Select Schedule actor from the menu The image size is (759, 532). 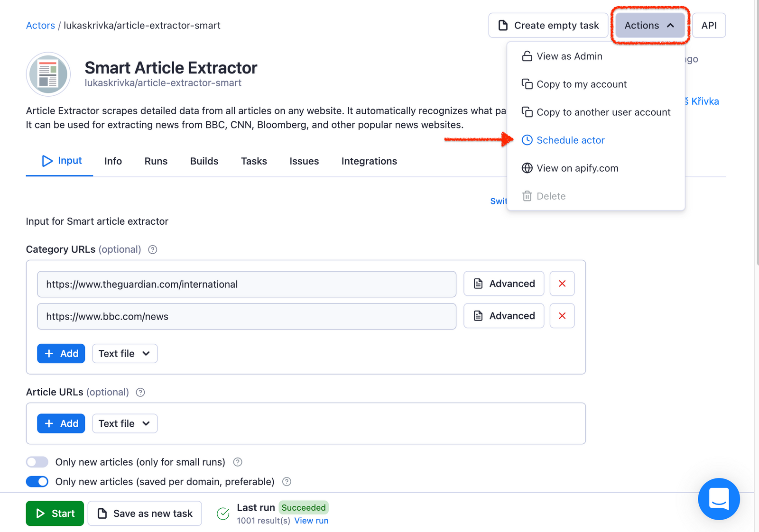(570, 140)
